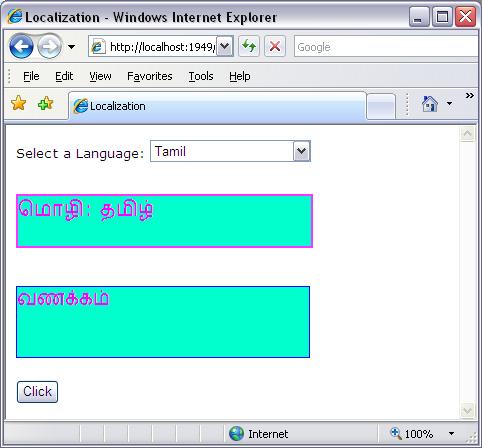Screen dimensions: 482x448
Task: Minimize the Internet Explorer window
Action: click(419, 17)
